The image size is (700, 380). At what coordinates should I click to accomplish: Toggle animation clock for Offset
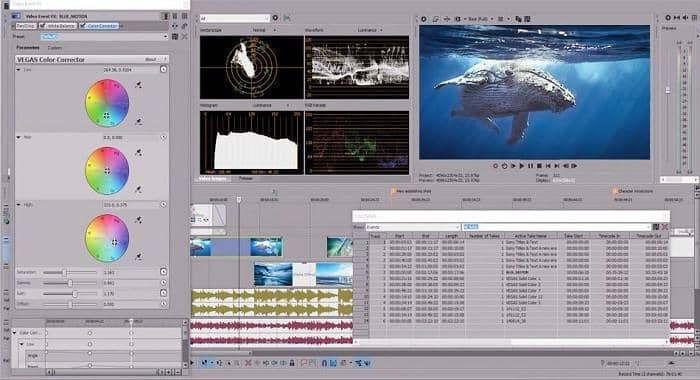coord(163,304)
